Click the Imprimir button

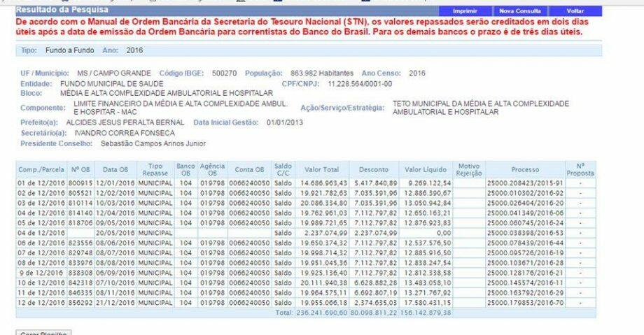465,11
